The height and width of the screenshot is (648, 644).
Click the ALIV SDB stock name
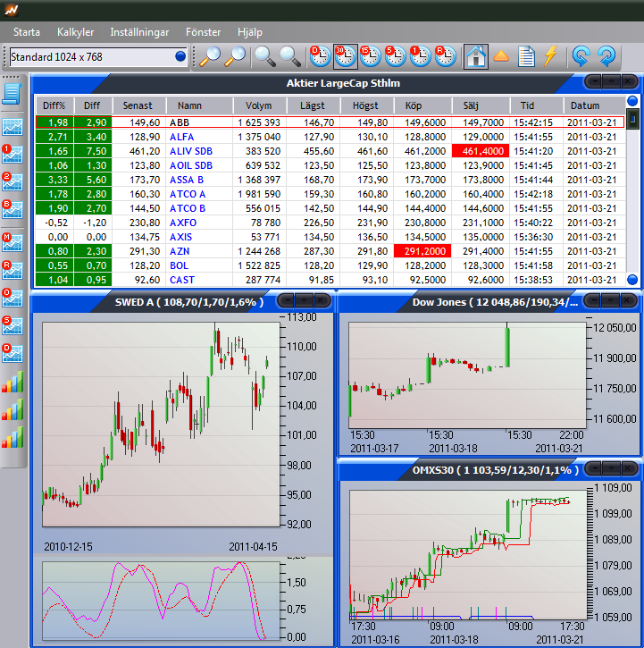191,151
